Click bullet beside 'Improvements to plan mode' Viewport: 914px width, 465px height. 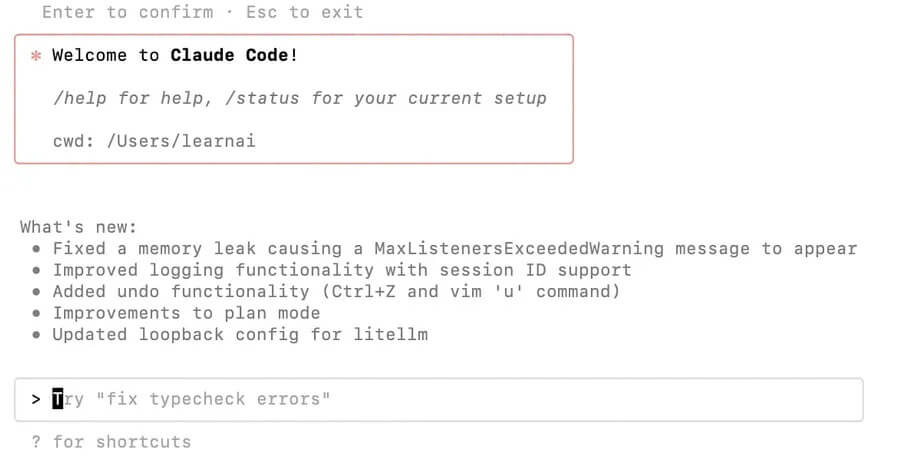click(x=36, y=313)
